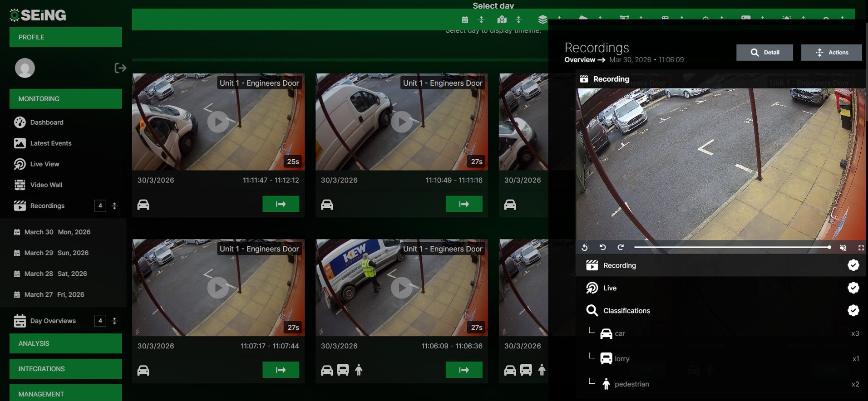Open details arrow for the 11:07:17 recording

coord(281,370)
